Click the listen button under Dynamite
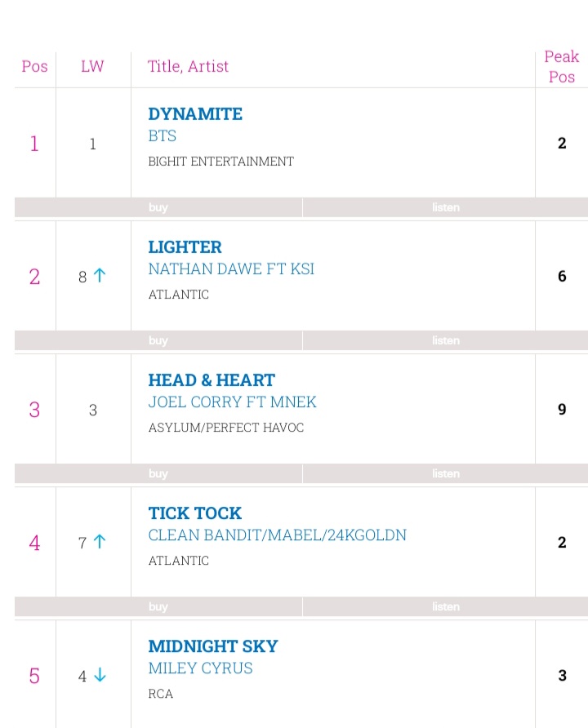Image resolution: width=588 pixels, height=728 pixels. [445, 207]
